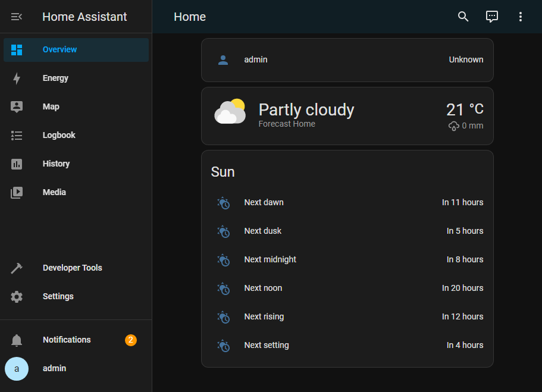This screenshot has height=392, width=542.
Task: Open the admin person entity row
Action: pyautogui.click(x=347, y=60)
